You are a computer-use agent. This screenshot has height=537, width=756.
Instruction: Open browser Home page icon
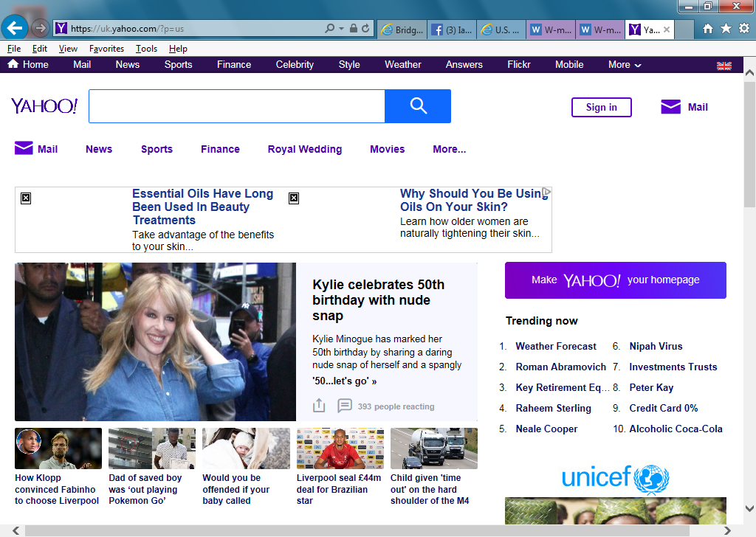coord(708,29)
